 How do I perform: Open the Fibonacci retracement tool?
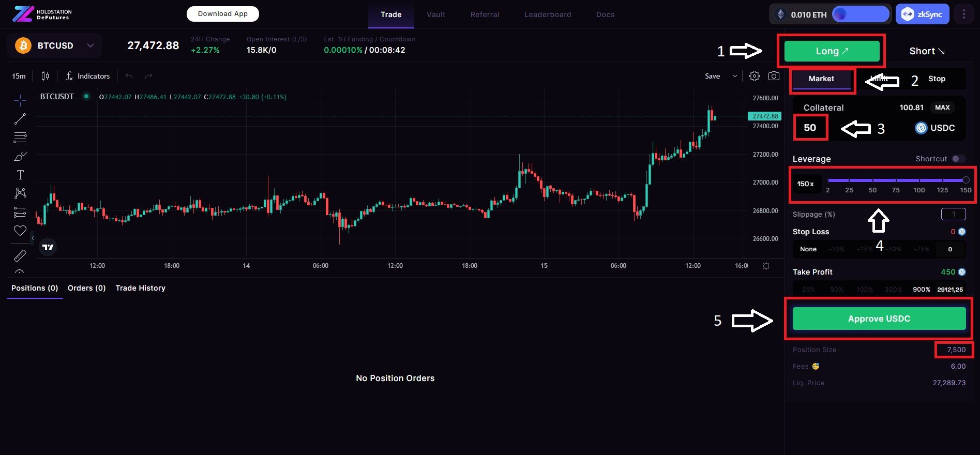click(20, 138)
